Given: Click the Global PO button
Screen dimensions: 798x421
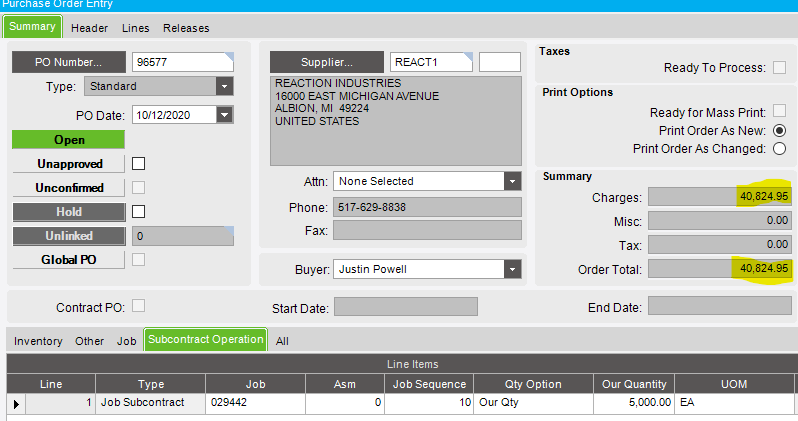Looking at the screenshot, I should point(69,260).
